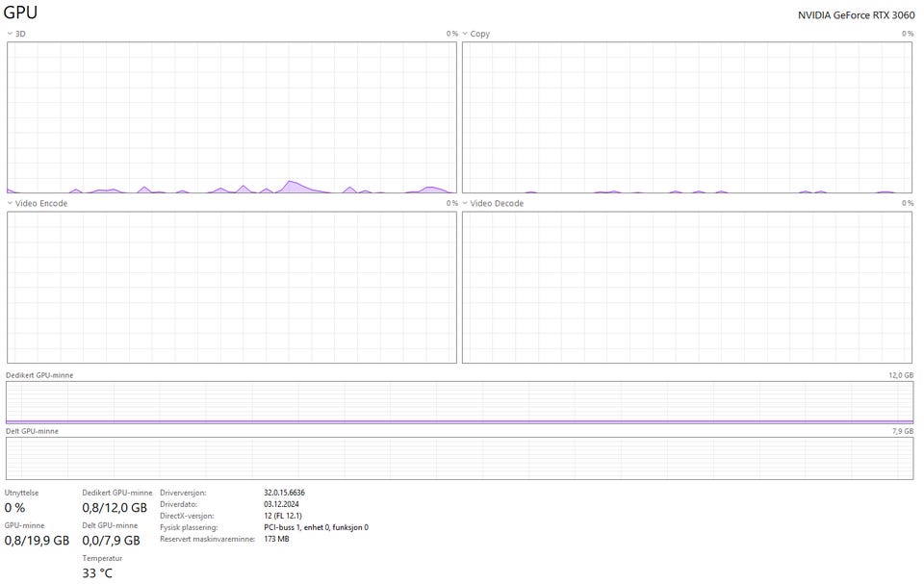Open the Video Decode engine dropdown
Image resolution: width=924 pixels, height=584 pixels.
pos(493,203)
